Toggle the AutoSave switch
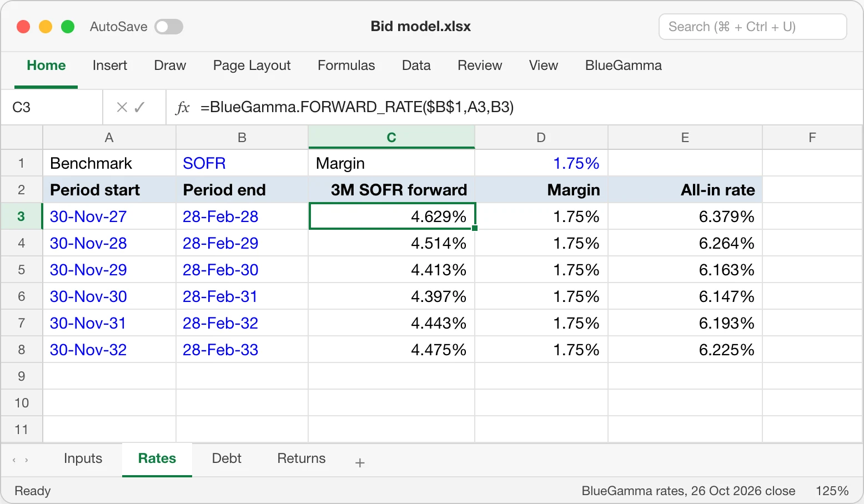Viewport: 864px width, 504px height. [x=169, y=27]
